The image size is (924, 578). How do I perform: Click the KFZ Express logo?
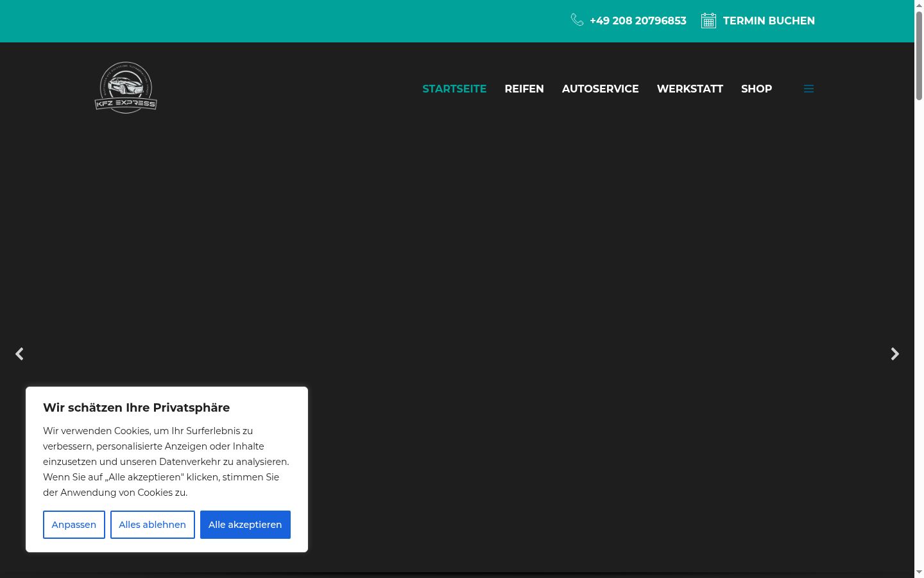126,88
